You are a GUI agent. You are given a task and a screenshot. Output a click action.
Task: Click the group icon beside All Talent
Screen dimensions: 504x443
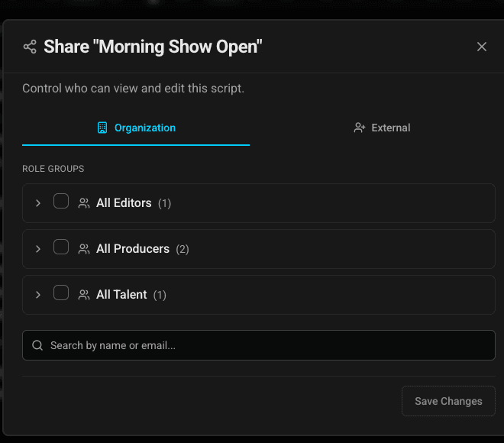(84, 295)
